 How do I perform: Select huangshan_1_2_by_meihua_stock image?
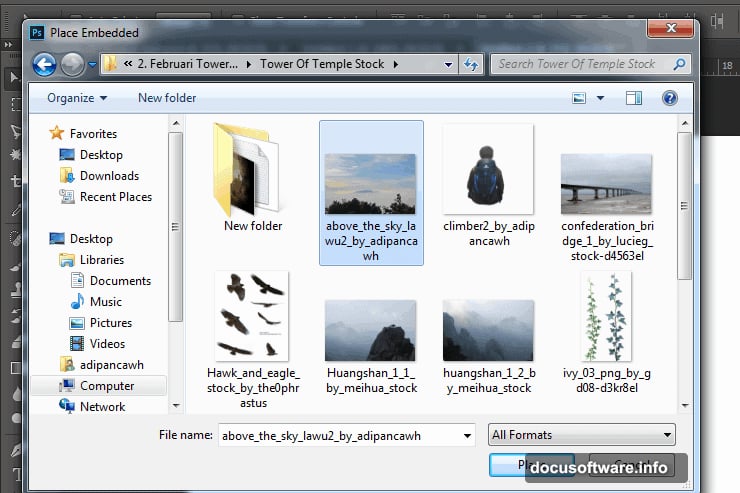[x=489, y=347]
